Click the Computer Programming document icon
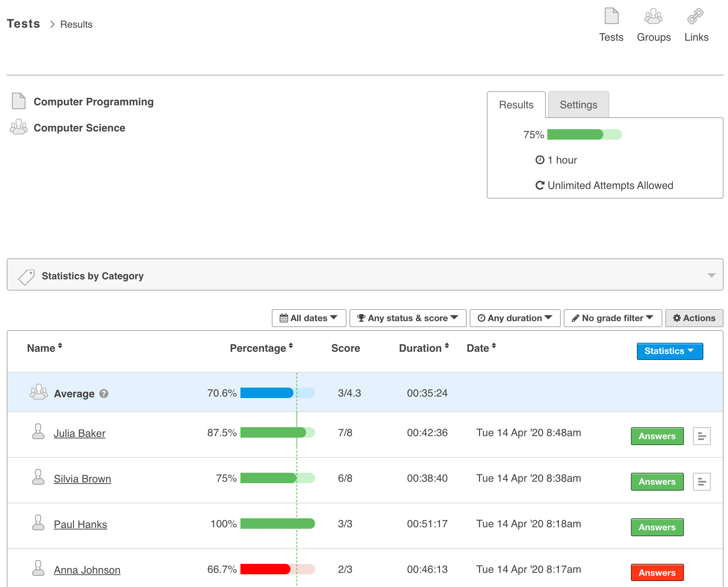 (x=19, y=101)
